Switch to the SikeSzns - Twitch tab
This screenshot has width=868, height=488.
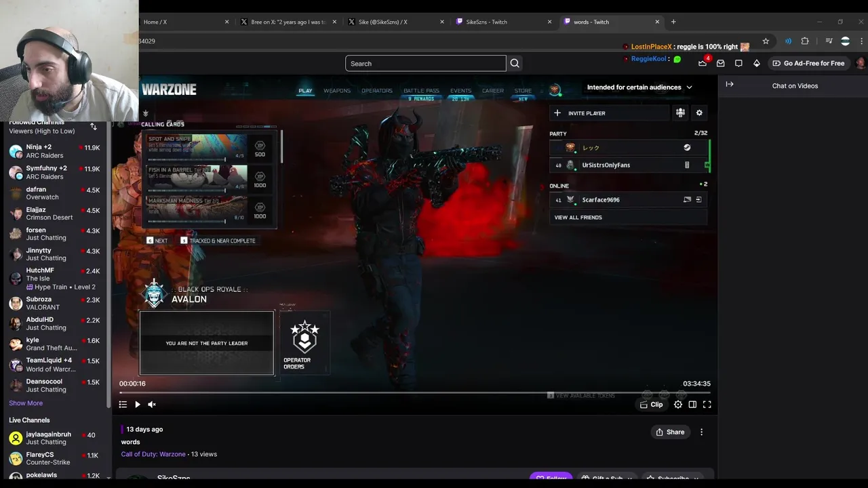point(504,22)
